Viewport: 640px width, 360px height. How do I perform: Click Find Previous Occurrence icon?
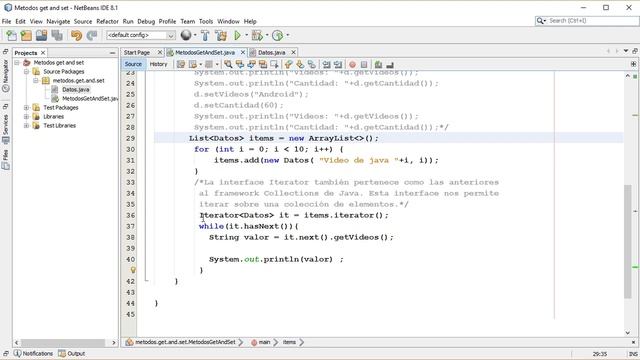[x=240, y=64]
